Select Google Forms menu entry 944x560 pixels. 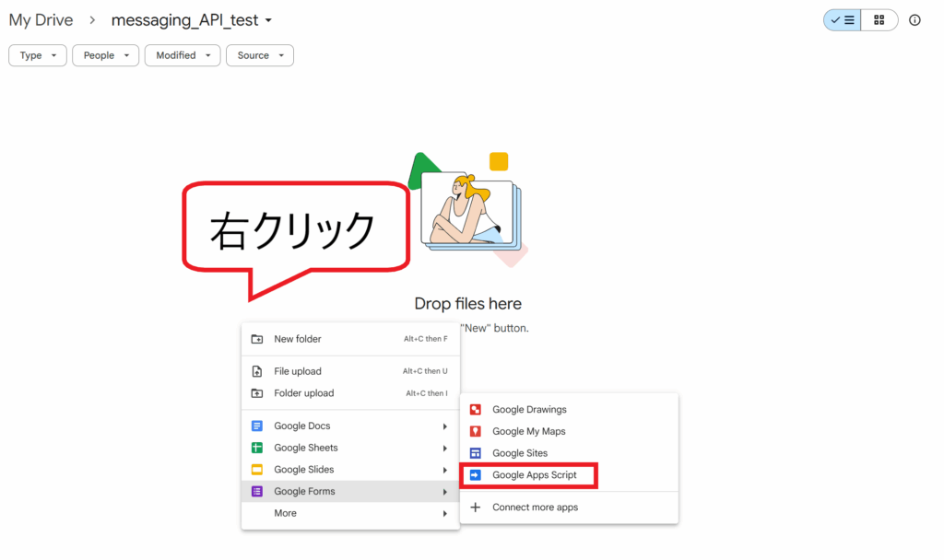(350, 492)
